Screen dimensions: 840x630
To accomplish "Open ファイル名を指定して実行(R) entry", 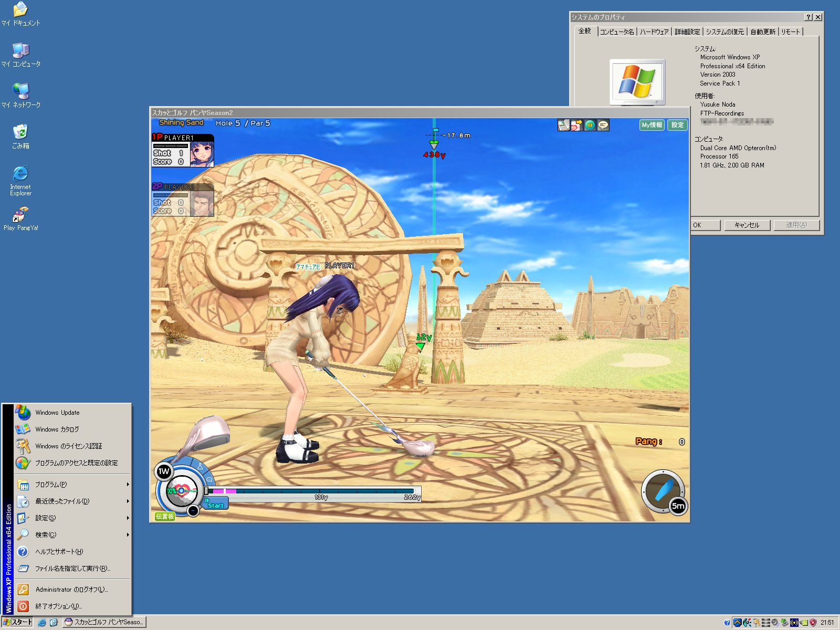I will (72, 569).
